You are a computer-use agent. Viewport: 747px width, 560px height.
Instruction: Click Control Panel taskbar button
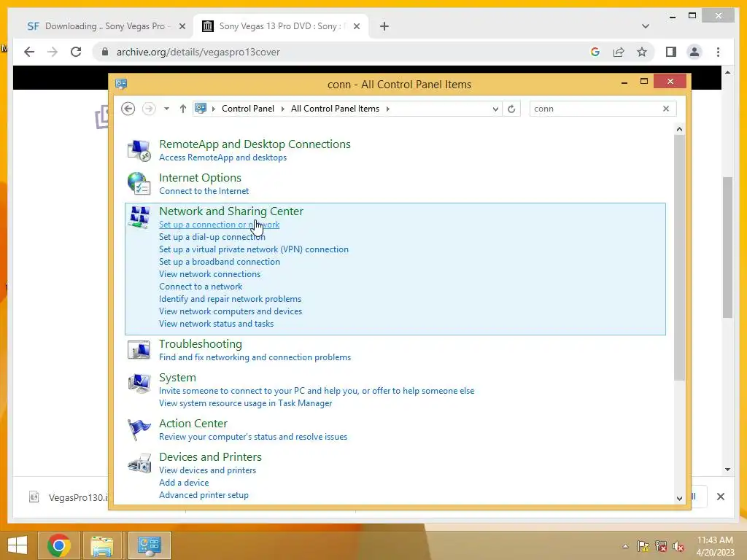pos(149,545)
